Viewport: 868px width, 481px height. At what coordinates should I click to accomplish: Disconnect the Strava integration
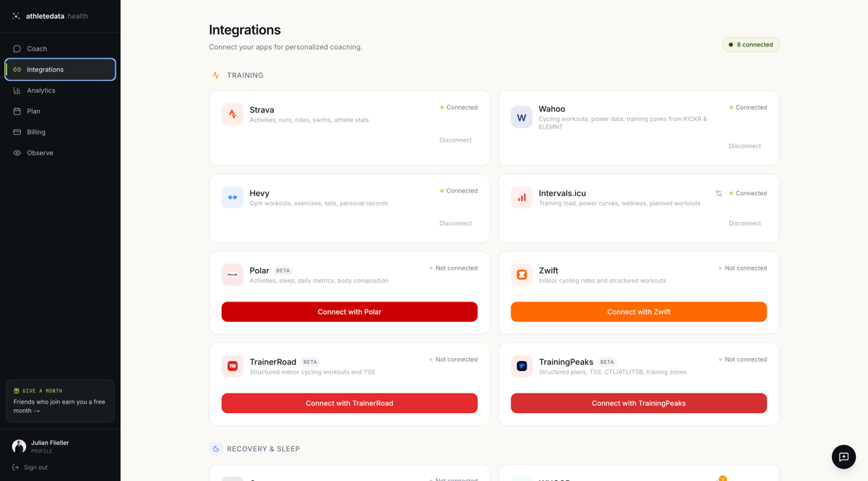[456, 140]
